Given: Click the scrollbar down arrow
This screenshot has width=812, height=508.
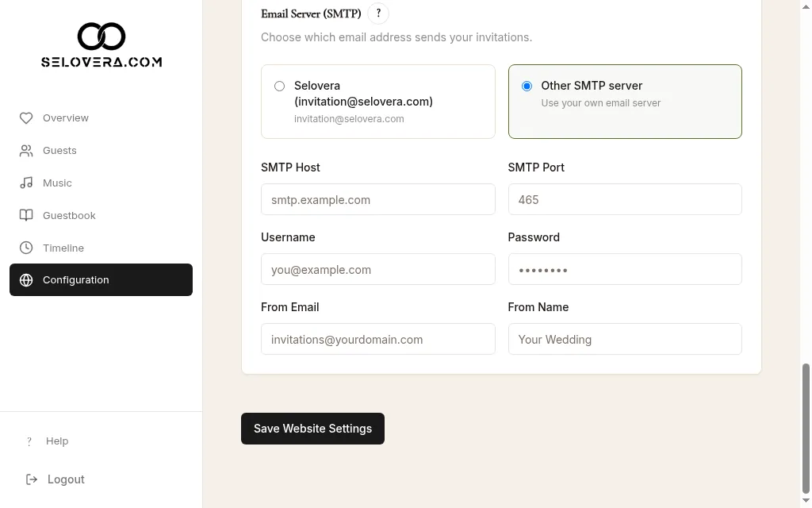Looking at the screenshot, I should pos(806,501).
